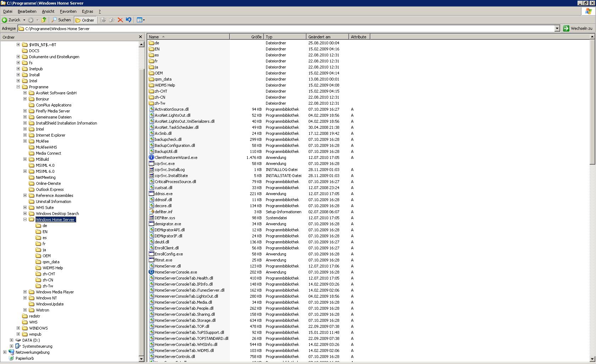Viewport: 596px width, 364px height.
Task: Click the file list vertical scrollbar thumb
Action: pyautogui.click(x=592, y=102)
